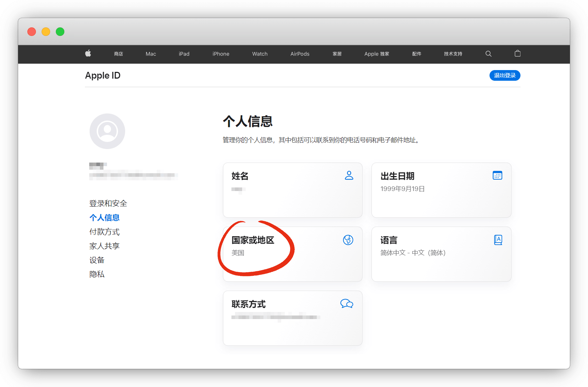Viewport: 588px width, 387px height.
Task: Click the chat bubbles icon on 联系方式 card
Action: click(x=347, y=304)
